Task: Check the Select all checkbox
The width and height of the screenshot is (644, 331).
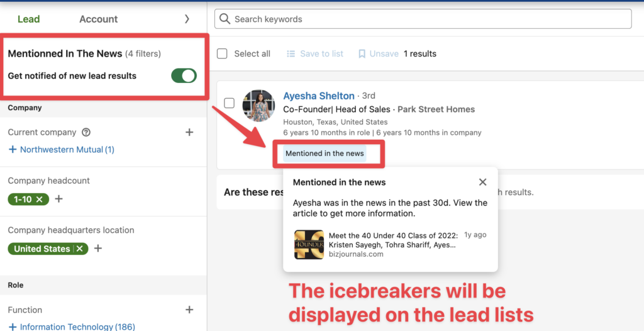Action: (222, 54)
